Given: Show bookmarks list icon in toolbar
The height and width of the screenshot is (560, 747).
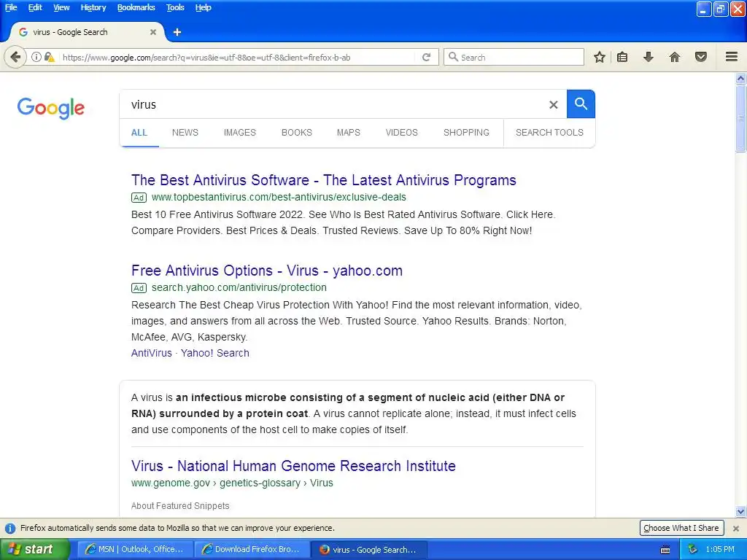Looking at the screenshot, I should coord(622,57).
